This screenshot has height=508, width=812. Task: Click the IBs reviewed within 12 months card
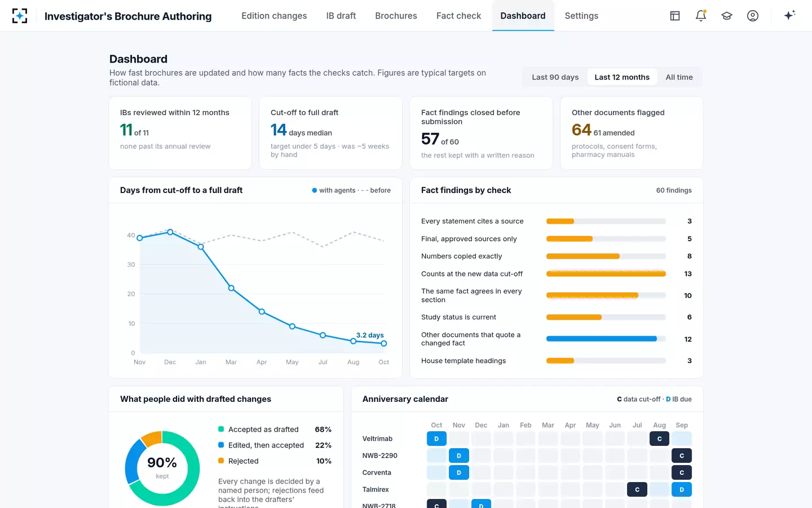(180, 133)
